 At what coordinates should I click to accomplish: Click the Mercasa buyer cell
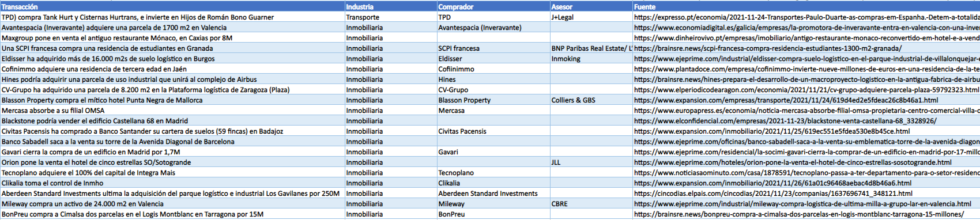click(x=493, y=111)
